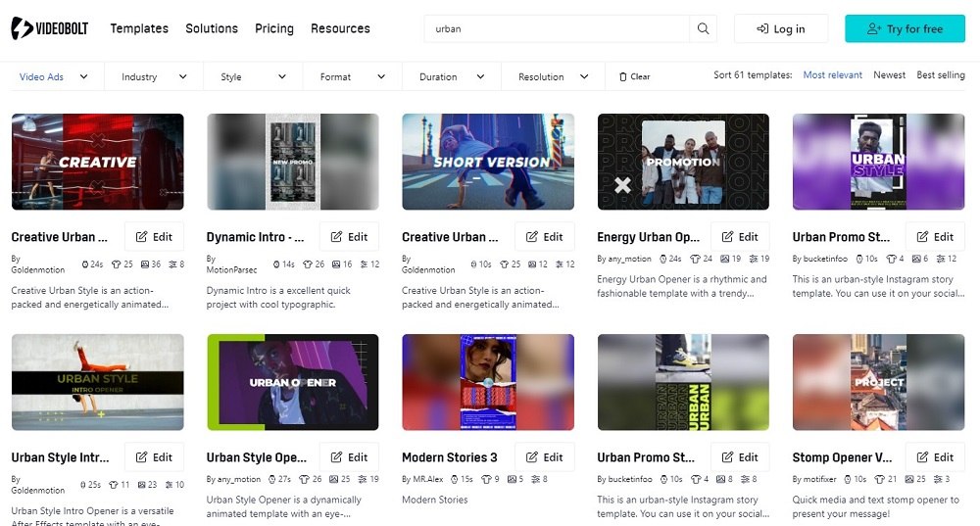Click author MR.Alex
This screenshot has width=980, height=526.
point(428,479)
